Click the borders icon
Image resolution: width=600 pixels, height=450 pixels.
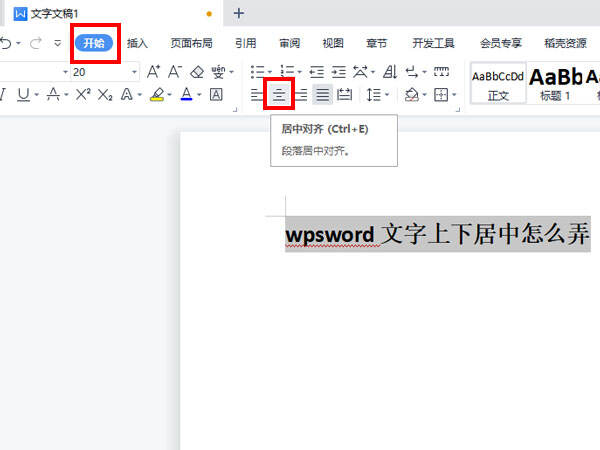pos(441,95)
